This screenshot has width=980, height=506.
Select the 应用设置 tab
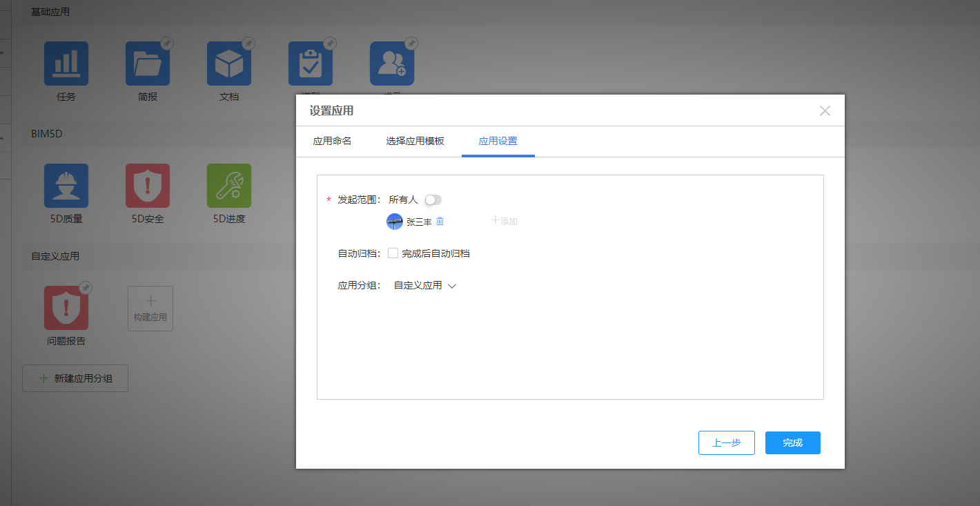pos(498,141)
